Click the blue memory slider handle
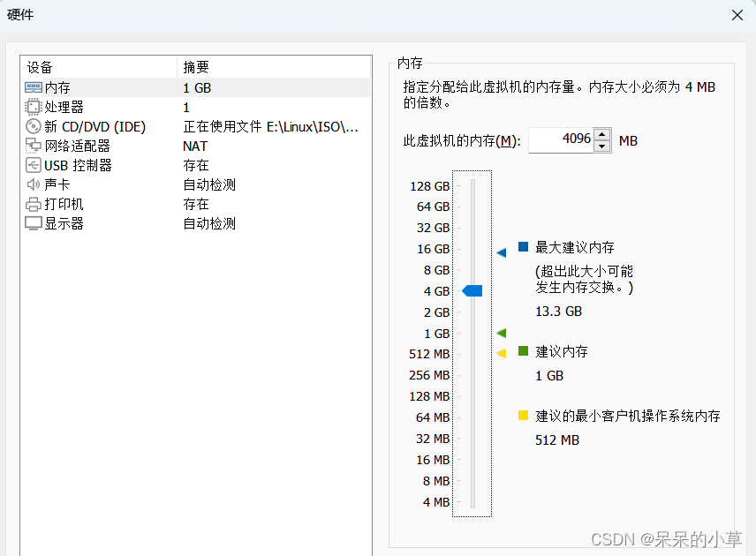 point(472,290)
